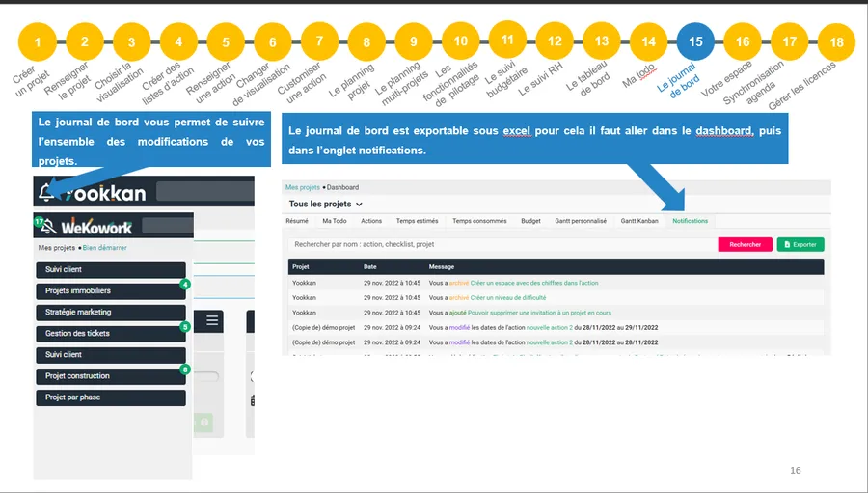Open link Créer un espace avec des chiffres dans l'action
868x493 pixels.
(x=534, y=283)
